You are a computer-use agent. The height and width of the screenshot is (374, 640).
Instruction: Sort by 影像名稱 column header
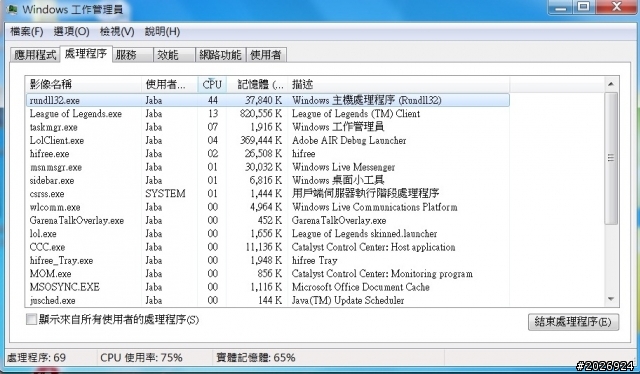pyautogui.click(x=84, y=85)
